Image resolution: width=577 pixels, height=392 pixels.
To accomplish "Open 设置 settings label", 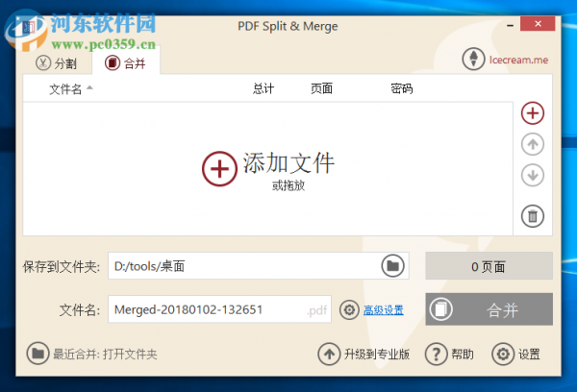I will [529, 355].
